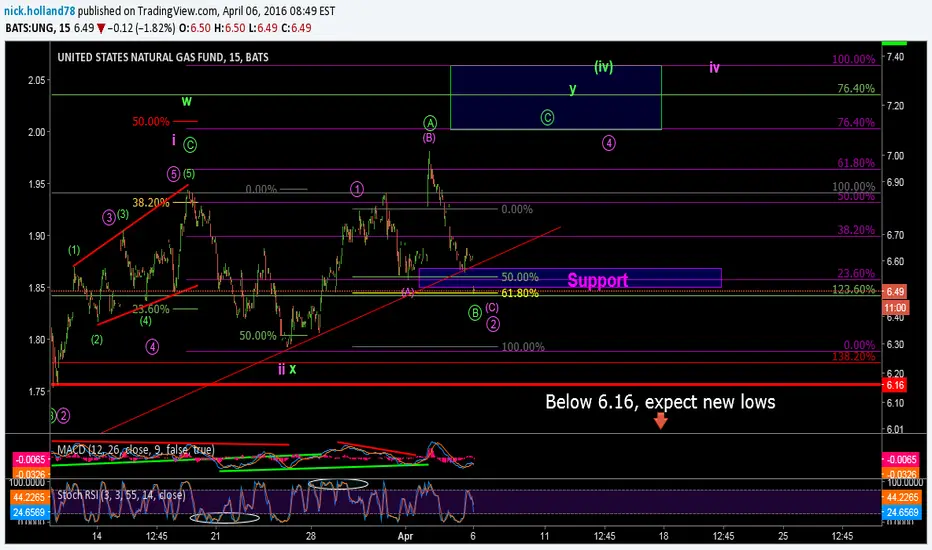Select the green (1) wave label
The height and width of the screenshot is (550, 932).
click(x=74, y=250)
